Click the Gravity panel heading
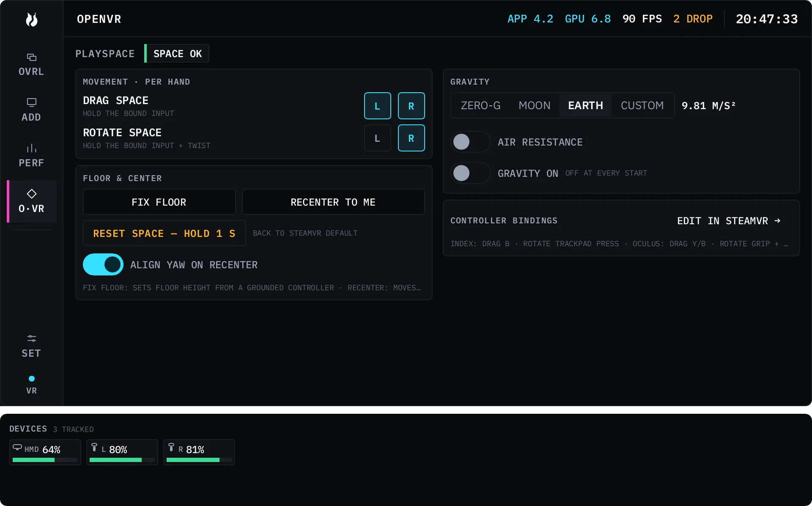Screen dimensions: 812x506 coord(470,82)
